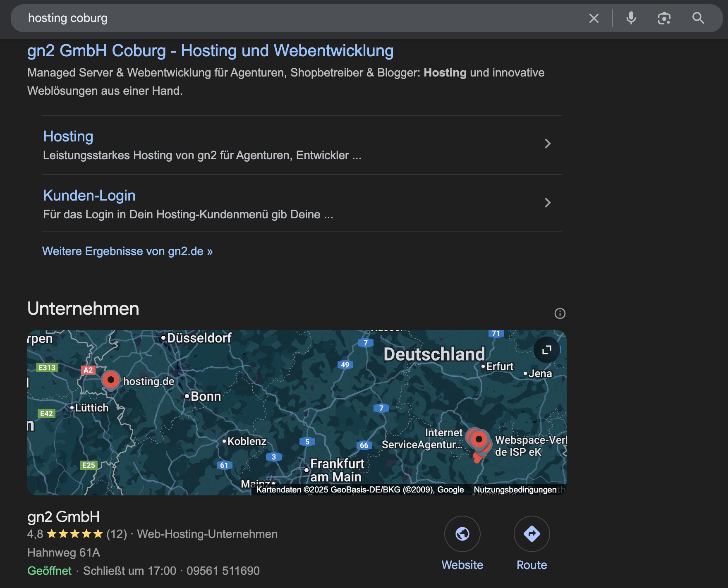This screenshot has width=728, height=588.
Task: Open the Hosting sitelink
Action: click(x=68, y=136)
